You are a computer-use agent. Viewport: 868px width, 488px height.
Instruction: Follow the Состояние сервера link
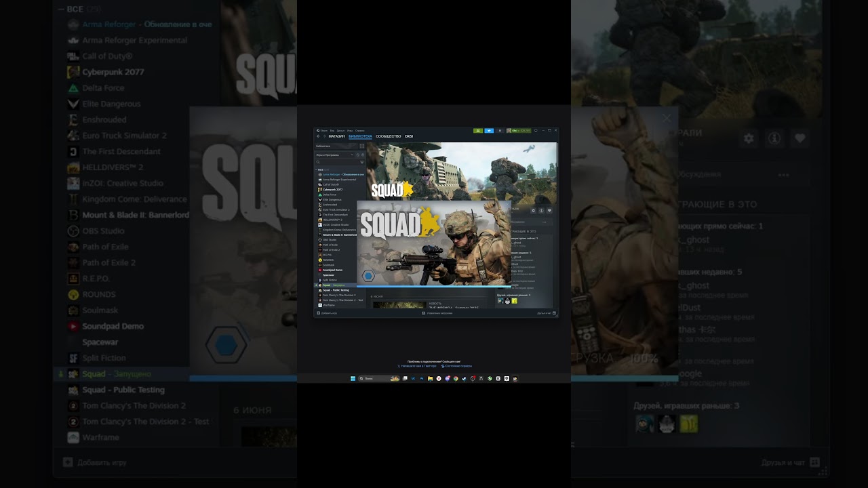[x=457, y=366]
